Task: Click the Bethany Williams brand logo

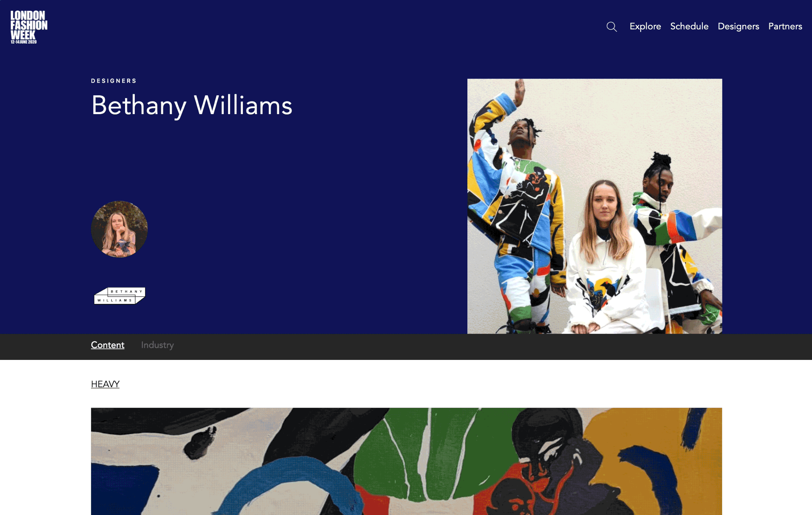Action: 120,296
